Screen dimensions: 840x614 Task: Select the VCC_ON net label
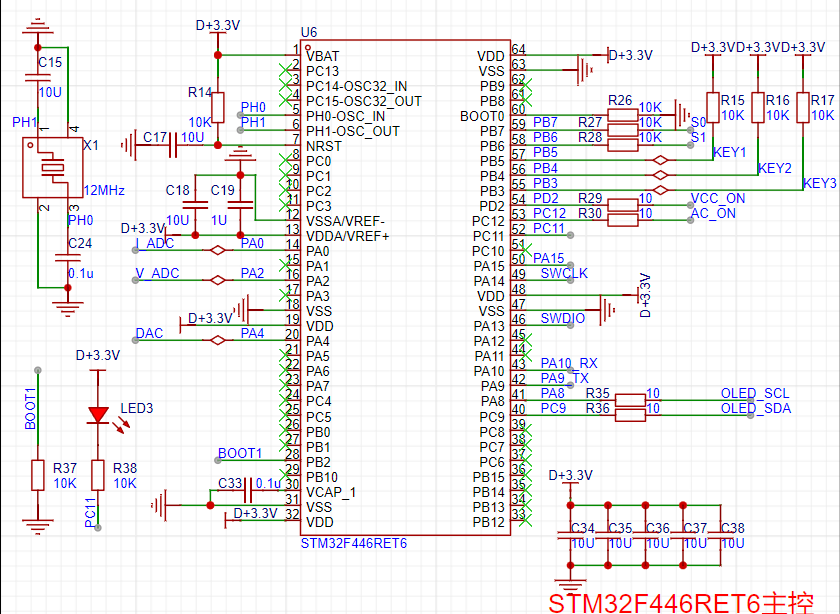pyautogui.click(x=718, y=198)
